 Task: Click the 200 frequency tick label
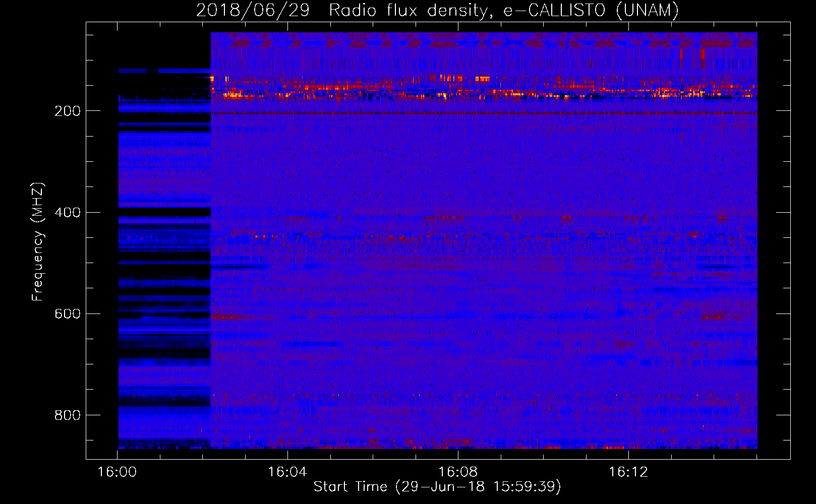point(68,111)
